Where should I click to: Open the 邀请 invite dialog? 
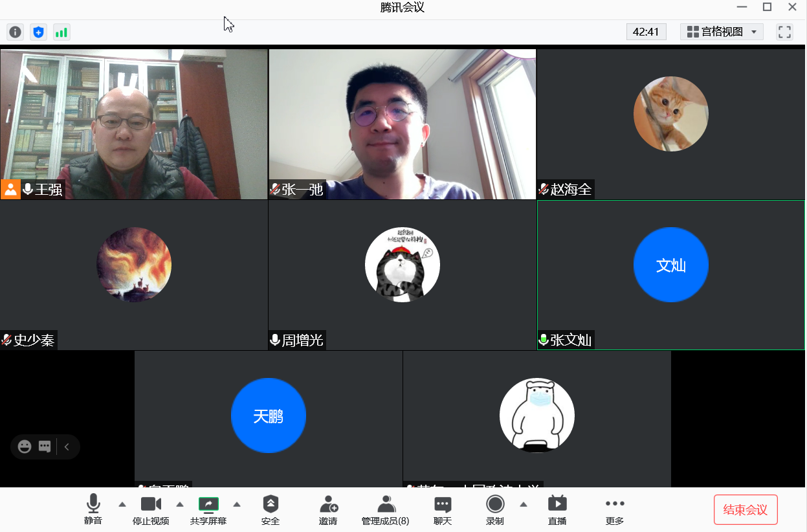pos(328,510)
